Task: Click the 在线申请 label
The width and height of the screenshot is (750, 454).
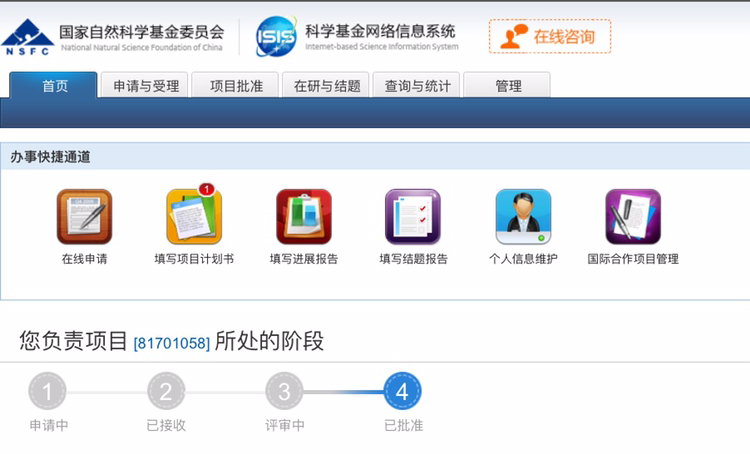Action: click(x=84, y=259)
